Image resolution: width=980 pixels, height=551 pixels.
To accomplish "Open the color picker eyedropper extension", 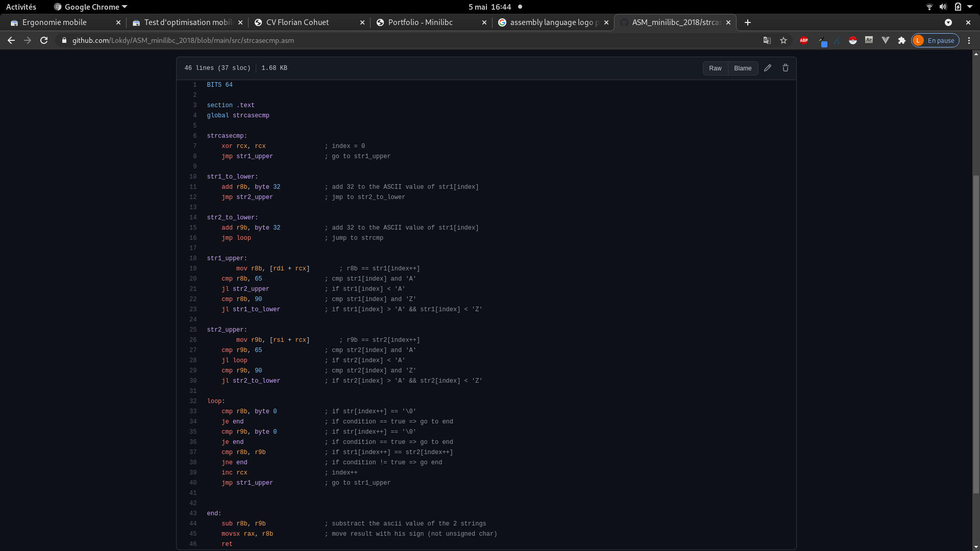I will 822,40.
